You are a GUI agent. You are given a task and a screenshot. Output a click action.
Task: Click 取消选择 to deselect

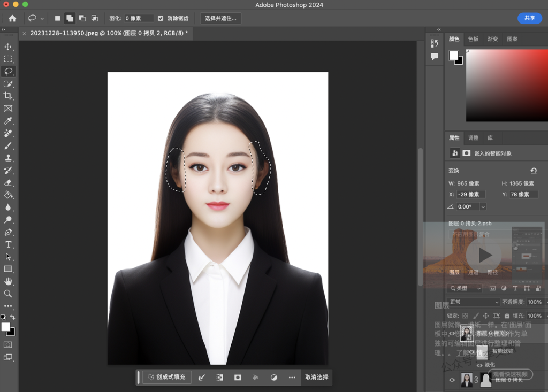[316, 377]
